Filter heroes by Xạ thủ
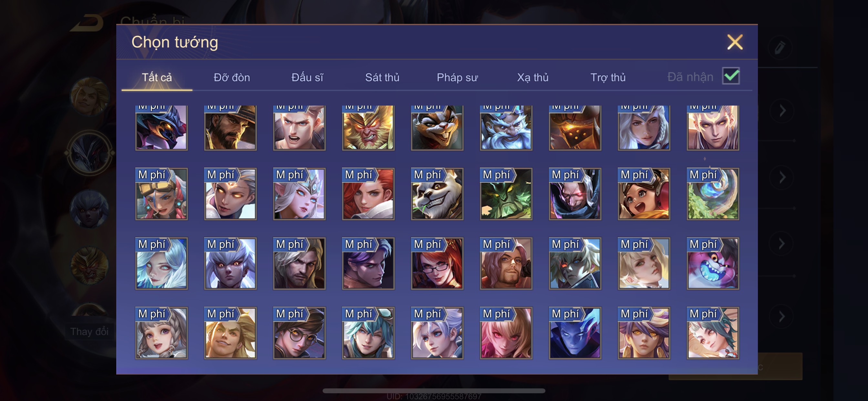This screenshot has height=401, width=868. 533,77
